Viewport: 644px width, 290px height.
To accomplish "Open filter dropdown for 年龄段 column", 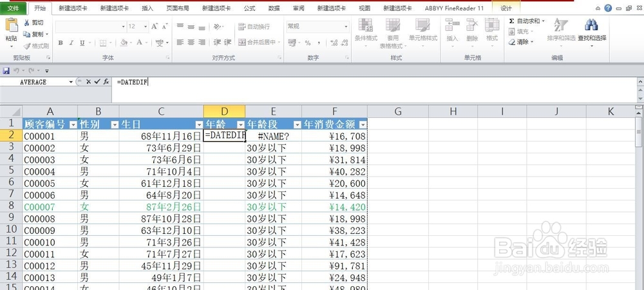I will point(297,125).
